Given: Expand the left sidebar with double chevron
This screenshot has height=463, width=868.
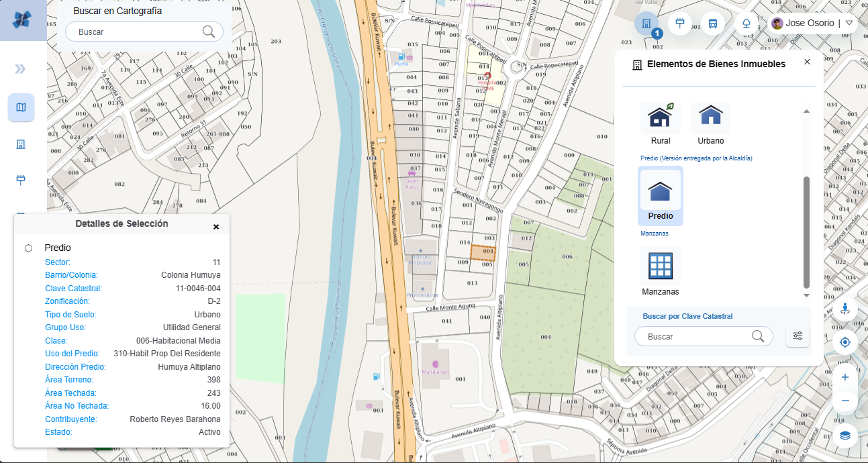Looking at the screenshot, I should coord(21,69).
